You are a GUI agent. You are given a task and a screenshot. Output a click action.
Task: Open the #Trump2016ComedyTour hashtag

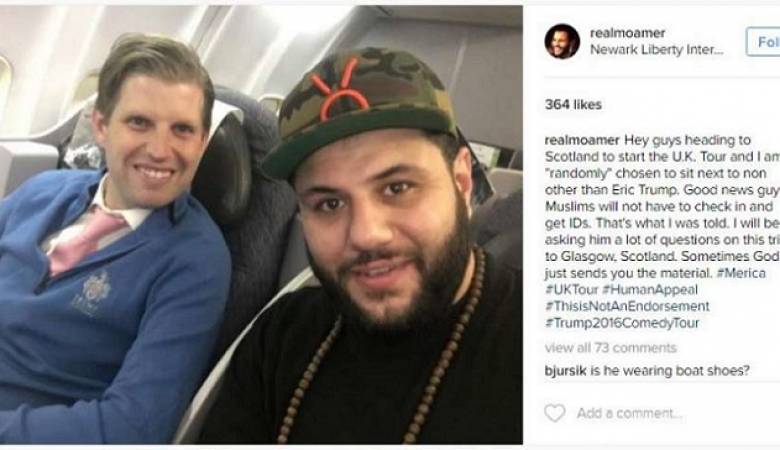pos(622,323)
